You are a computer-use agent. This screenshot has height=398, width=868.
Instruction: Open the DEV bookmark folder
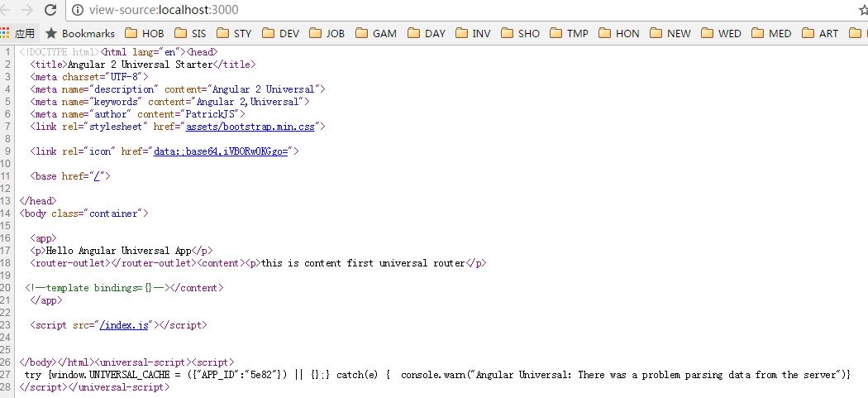click(x=281, y=33)
